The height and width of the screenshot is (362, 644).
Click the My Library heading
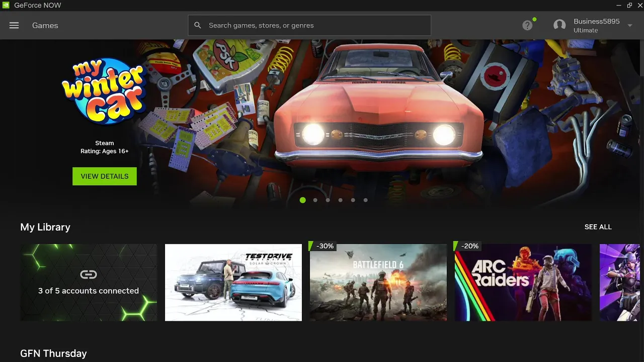pos(45,227)
